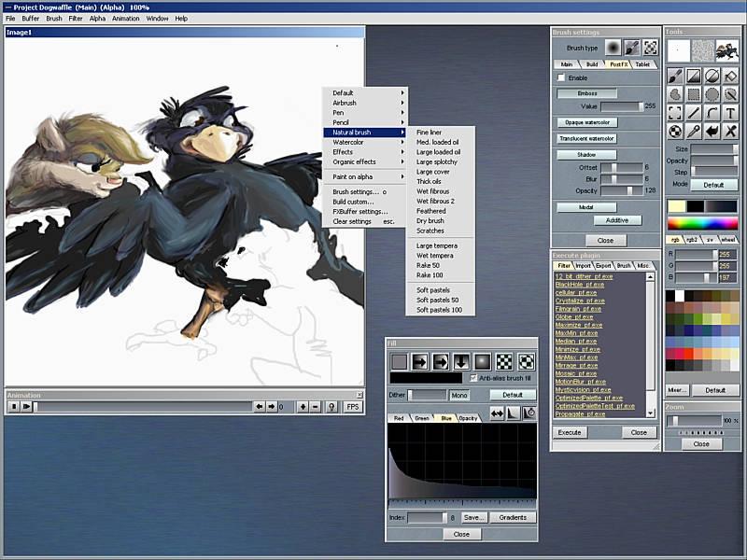The height and width of the screenshot is (560, 747).
Task: Switch to the Tablet tab in Brush settings
Action: (643, 64)
